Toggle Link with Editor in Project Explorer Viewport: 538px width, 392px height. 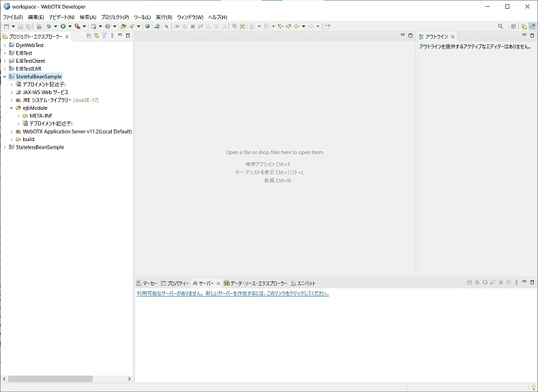[x=97, y=35]
